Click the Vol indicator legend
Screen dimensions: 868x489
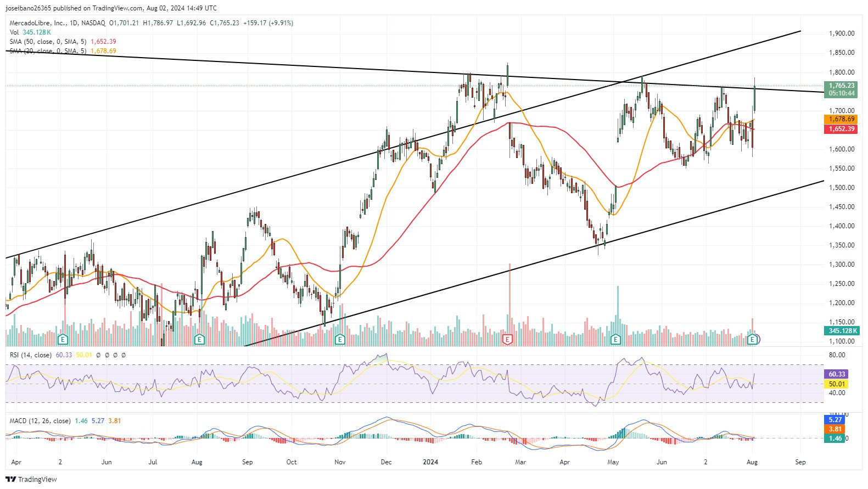tap(14, 32)
